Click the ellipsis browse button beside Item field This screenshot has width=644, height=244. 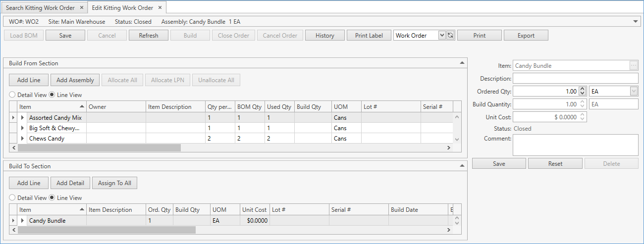634,66
